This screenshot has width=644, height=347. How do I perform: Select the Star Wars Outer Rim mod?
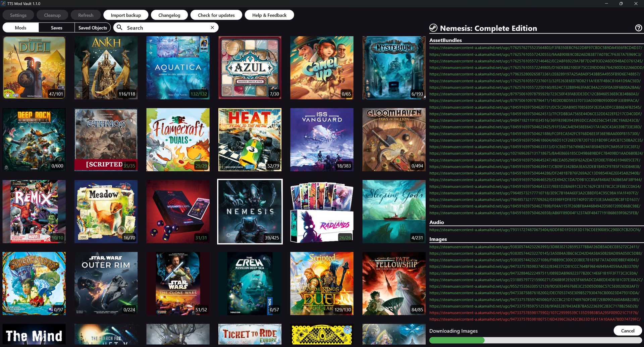(x=106, y=283)
